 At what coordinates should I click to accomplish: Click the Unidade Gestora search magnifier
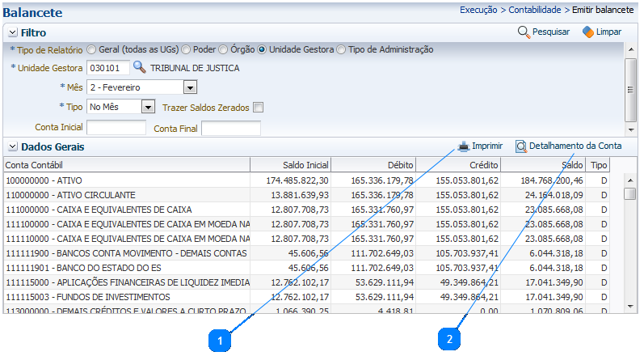140,68
